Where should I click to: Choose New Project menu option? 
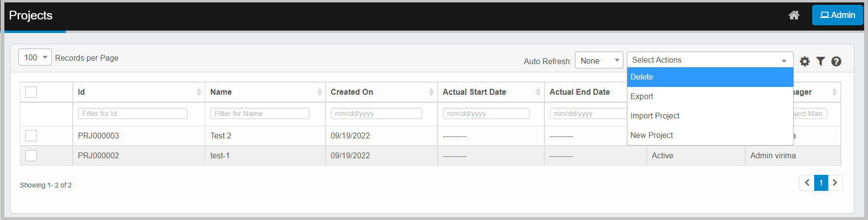coord(710,135)
